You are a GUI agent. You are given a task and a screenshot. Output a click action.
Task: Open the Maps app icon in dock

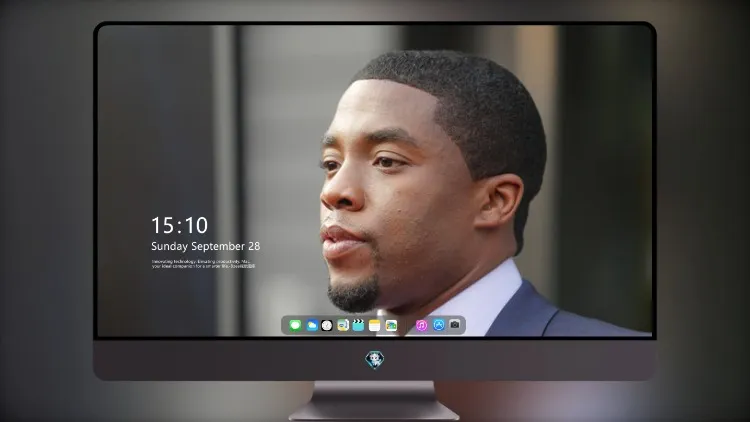391,325
